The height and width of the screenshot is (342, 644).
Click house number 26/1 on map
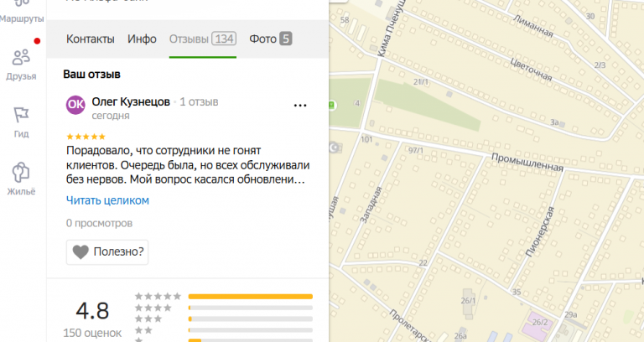[x=468, y=301]
